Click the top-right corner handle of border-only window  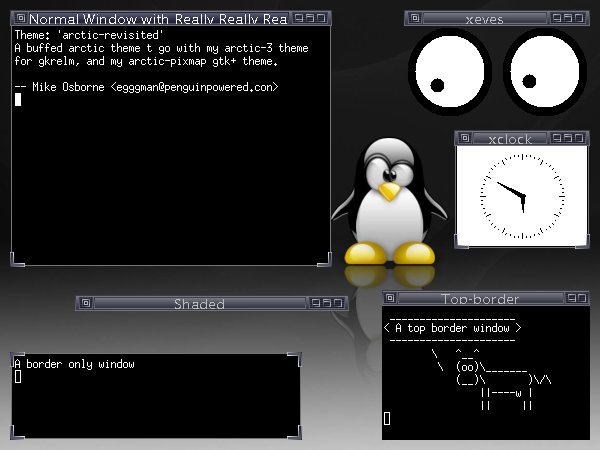point(295,359)
